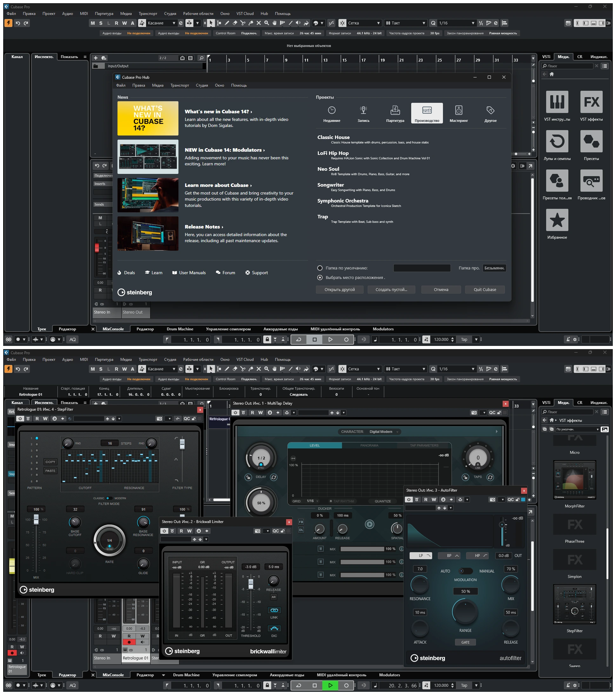Pick the Другое project category
Image resolution: width=616 pixels, height=695 pixels.
[491, 114]
